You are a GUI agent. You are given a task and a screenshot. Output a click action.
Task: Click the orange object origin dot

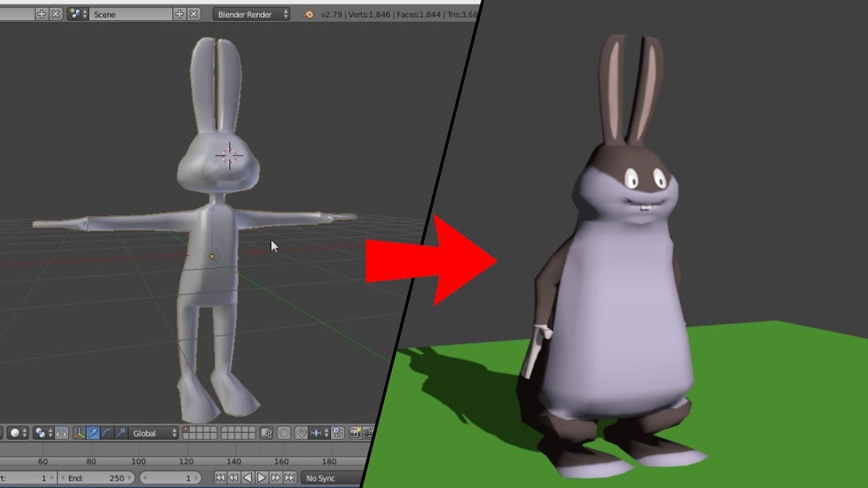(212, 256)
